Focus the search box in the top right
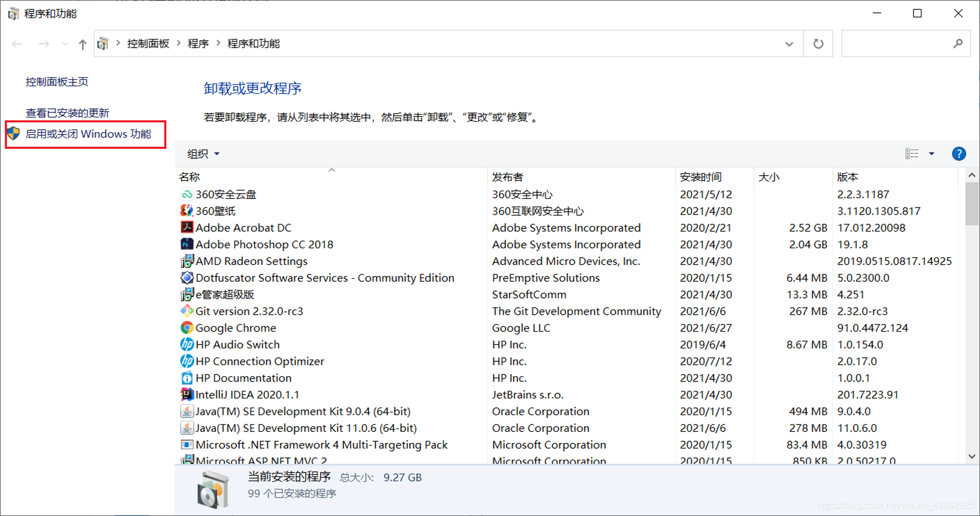The width and height of the screenshot is (980, 516). (906, 43)
